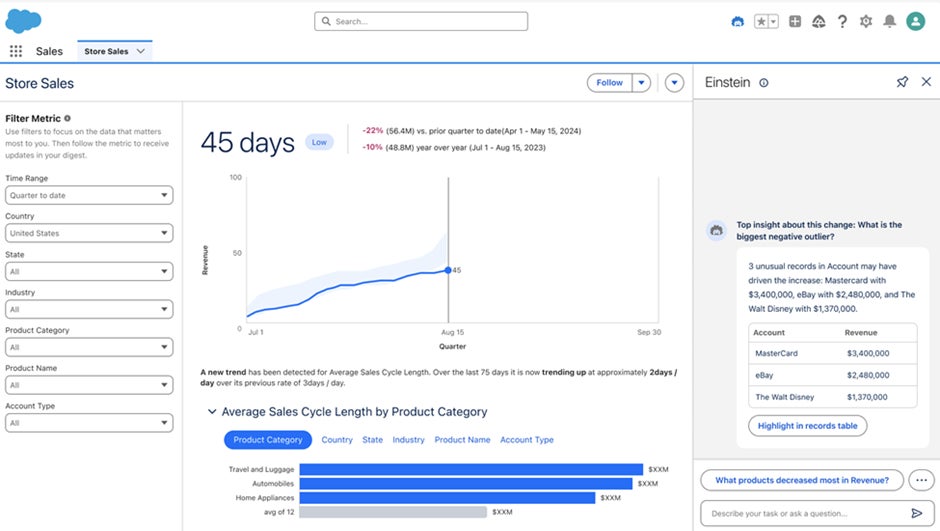Click the Aug 15 chart data point

click(x=447, y=269)
